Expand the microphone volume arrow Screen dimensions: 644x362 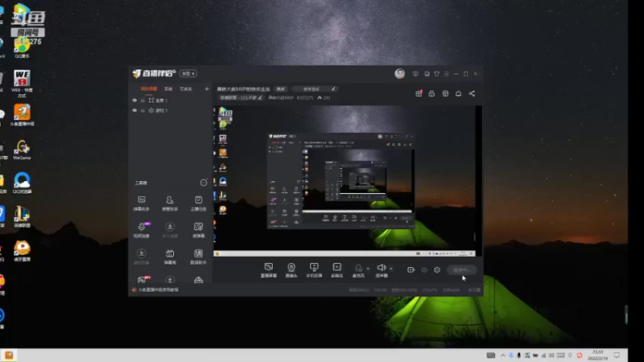368,269
